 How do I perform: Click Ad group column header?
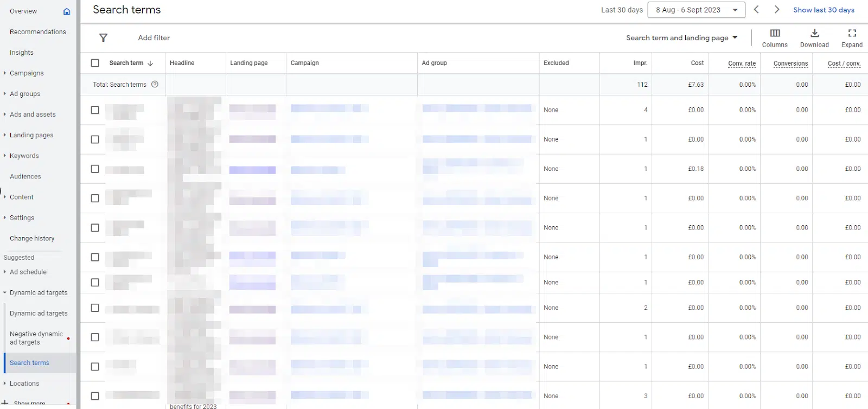tap(435, 63)
